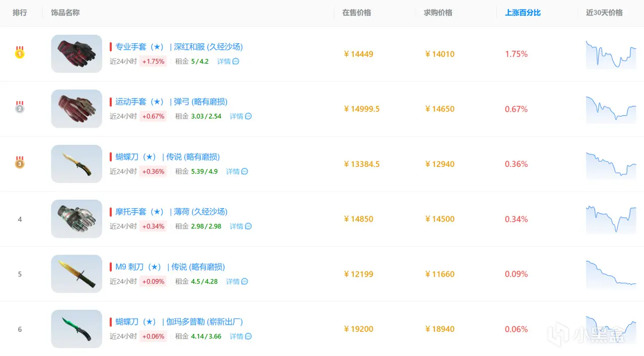Open chat bubble icon for 薄荷 gloves
644x356 pixels.
point(248,226)
